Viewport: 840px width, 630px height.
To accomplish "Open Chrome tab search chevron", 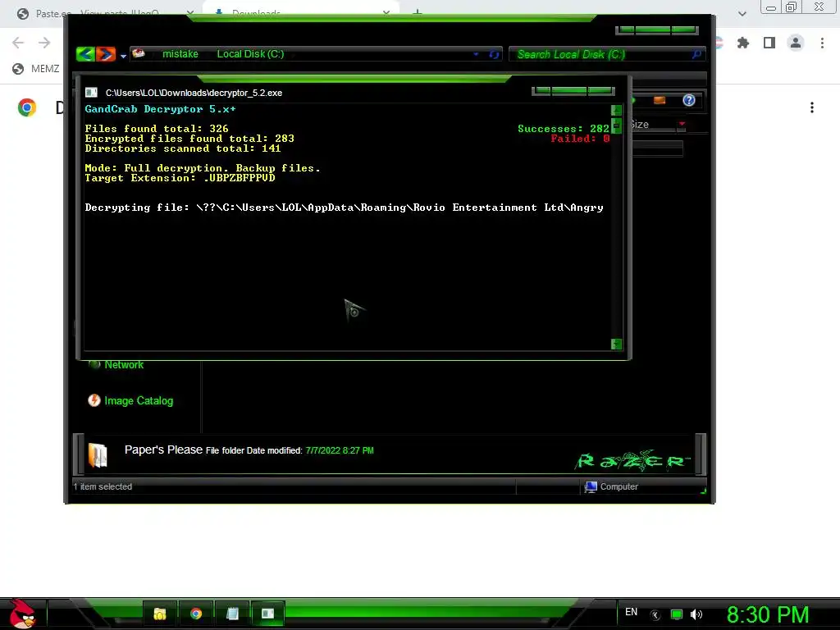I will tap(742, 13).
